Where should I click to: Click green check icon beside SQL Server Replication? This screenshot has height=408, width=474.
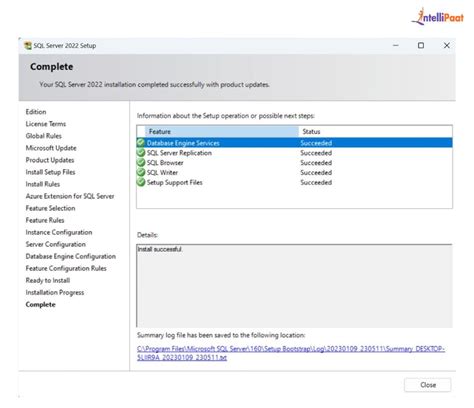click(x=141, y=153)
